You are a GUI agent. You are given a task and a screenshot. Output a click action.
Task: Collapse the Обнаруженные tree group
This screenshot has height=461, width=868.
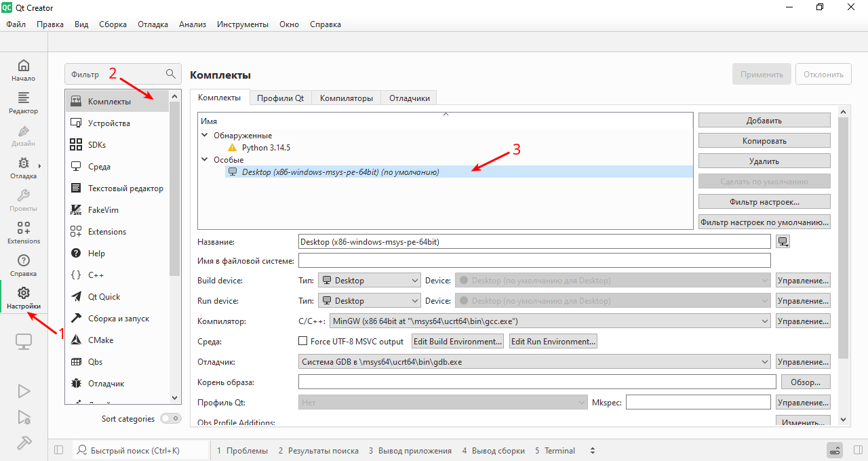point(205,136)
